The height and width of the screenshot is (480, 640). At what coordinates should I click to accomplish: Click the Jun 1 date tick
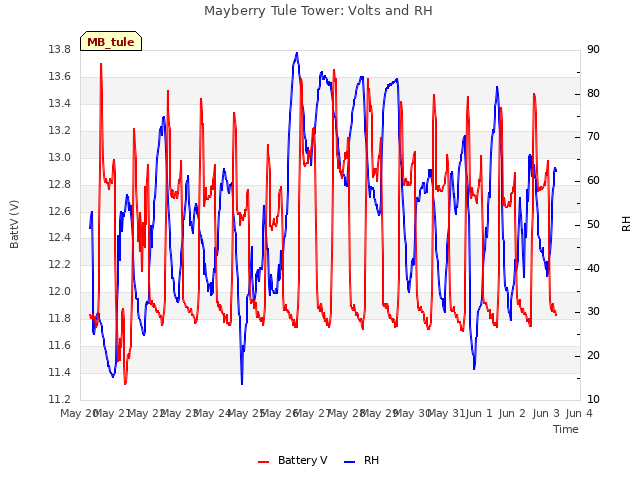(479, 413)
